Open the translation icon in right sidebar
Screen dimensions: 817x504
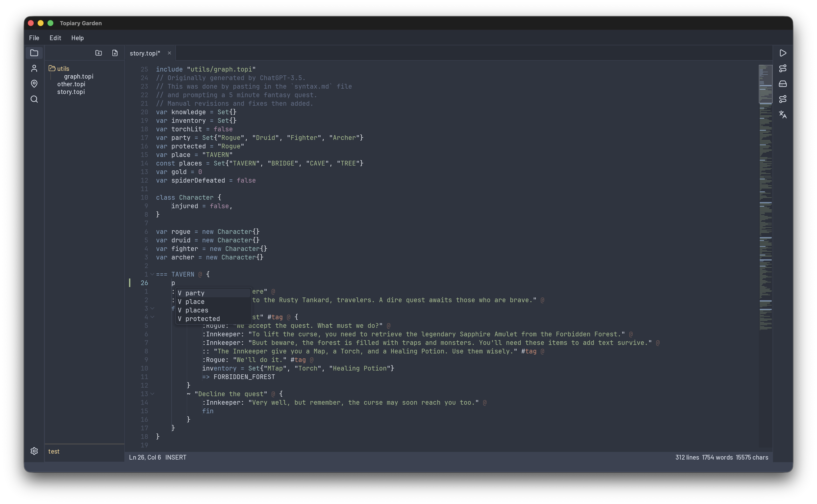(x=783, y=115)
